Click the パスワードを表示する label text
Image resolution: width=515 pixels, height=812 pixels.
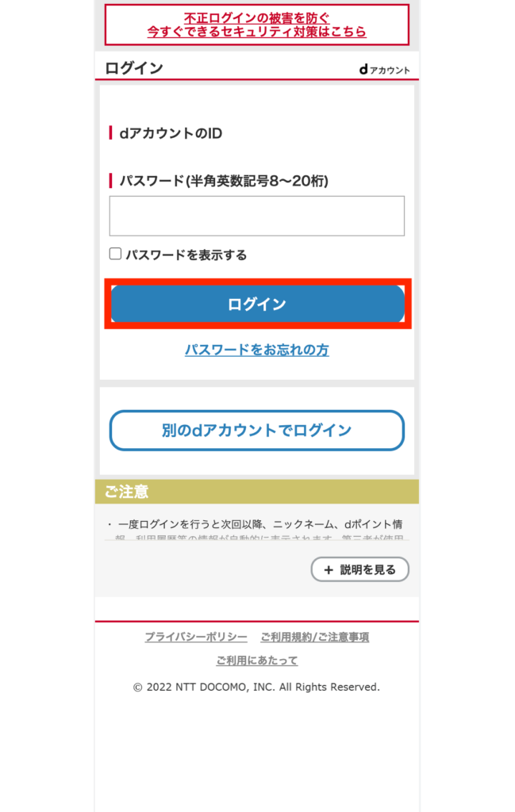point(186,255)
